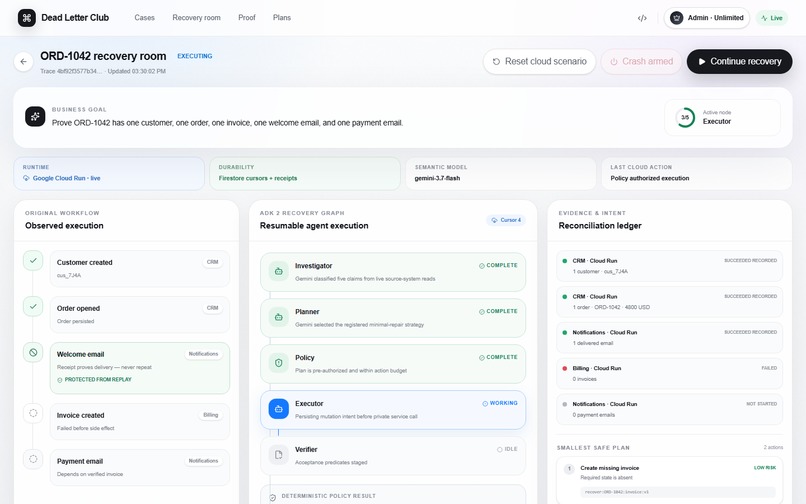
Task: Click the Deterministic policy result check icon
Action: coord(272,497)
